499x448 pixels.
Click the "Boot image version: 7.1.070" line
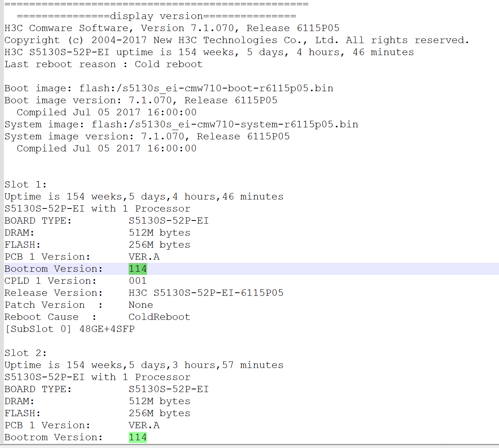pyautogui.click(x=141, y=101)
